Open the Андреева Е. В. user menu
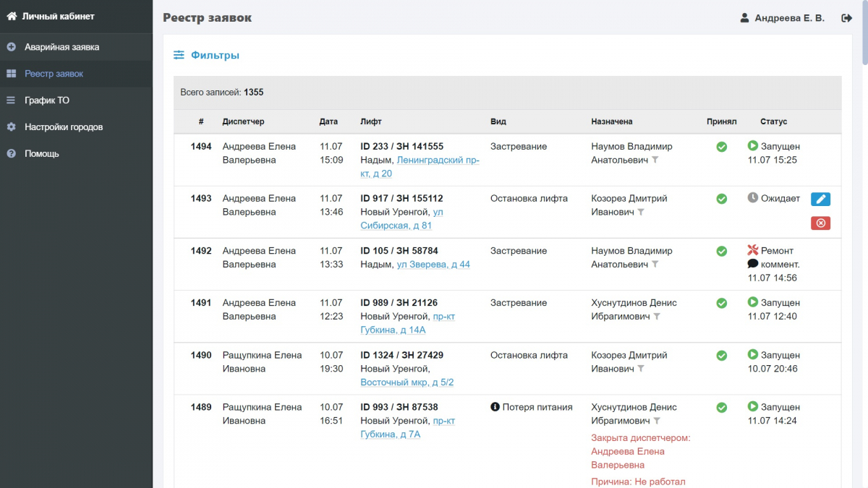 click(x=783, y=18)
